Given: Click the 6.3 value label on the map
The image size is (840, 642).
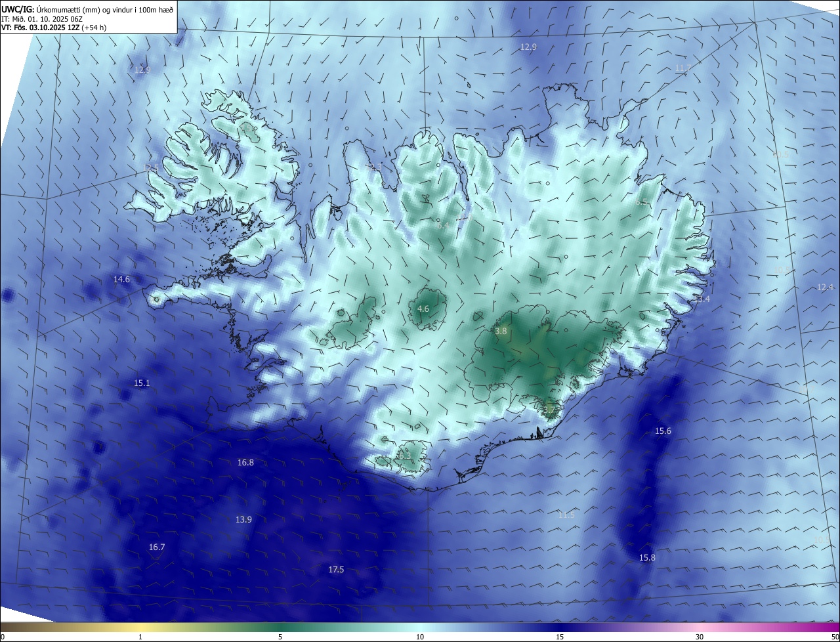Looking at the screenshot, I should pos(404,456).
